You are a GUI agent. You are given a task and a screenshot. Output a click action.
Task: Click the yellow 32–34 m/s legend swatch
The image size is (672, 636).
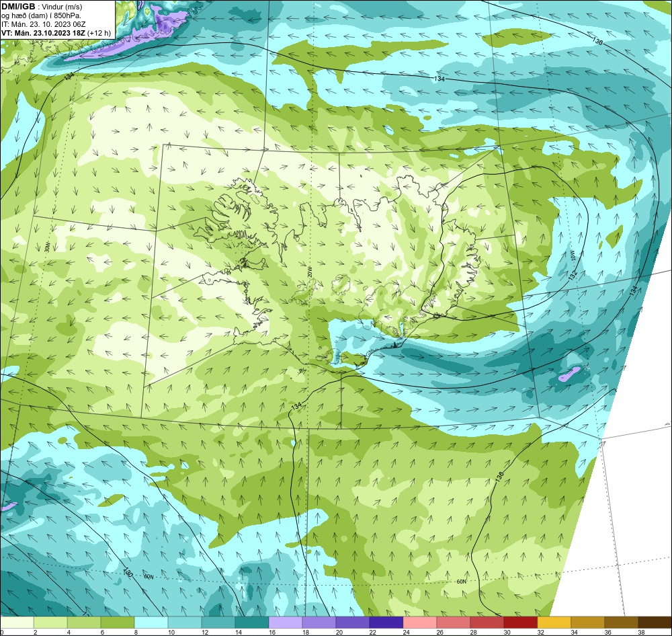pyautogui.click(x=554, y=623)
